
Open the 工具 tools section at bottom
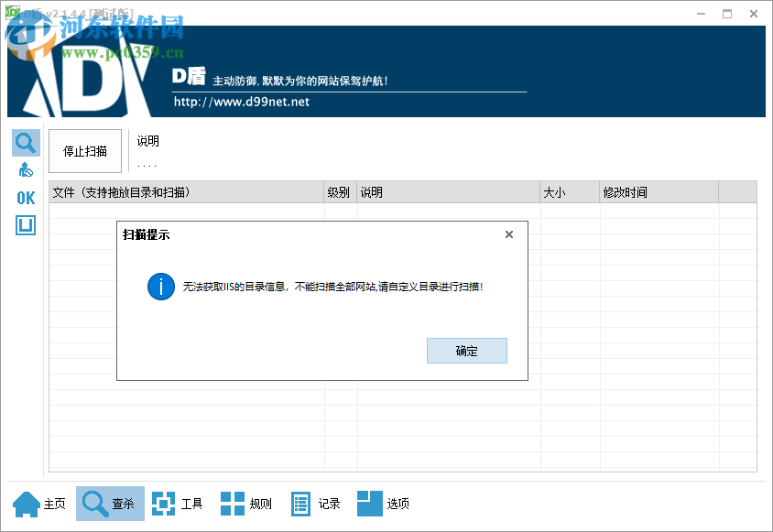(x=177, y=503)
